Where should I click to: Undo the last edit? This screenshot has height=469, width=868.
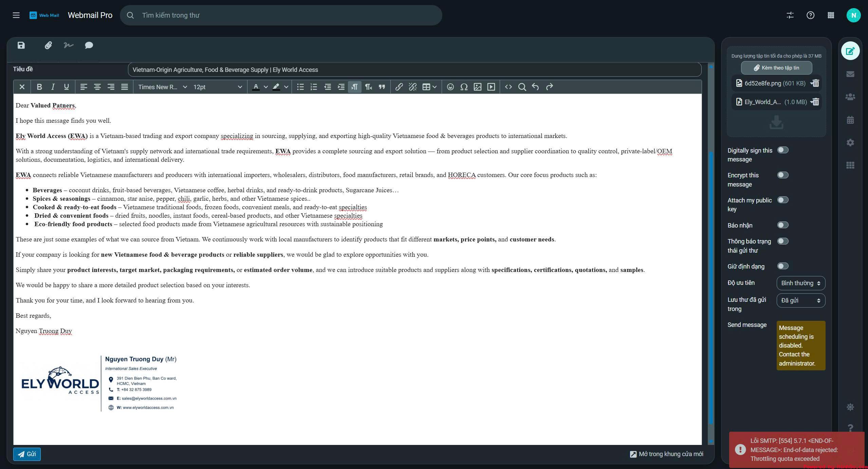[x=535, y=87]
